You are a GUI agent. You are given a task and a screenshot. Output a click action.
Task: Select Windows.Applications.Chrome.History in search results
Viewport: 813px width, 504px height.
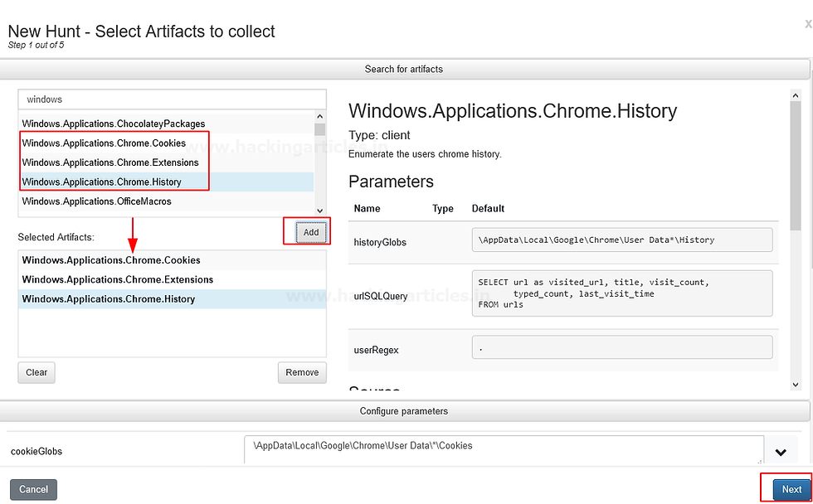coord(166,182)
